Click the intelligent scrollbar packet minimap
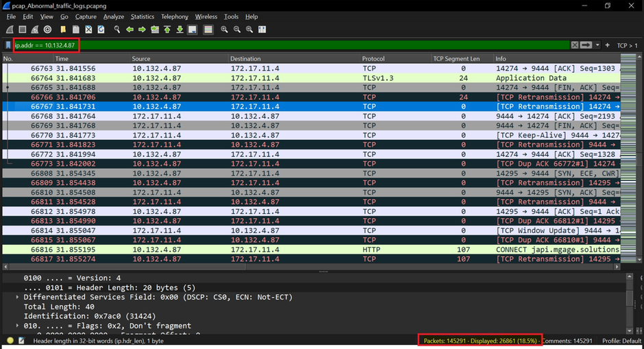Viewport: 644px width, 349px height. click(x=628, y=158)
